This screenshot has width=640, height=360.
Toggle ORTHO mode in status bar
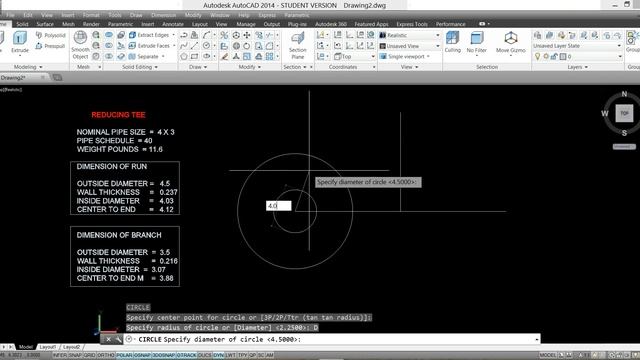106,356
